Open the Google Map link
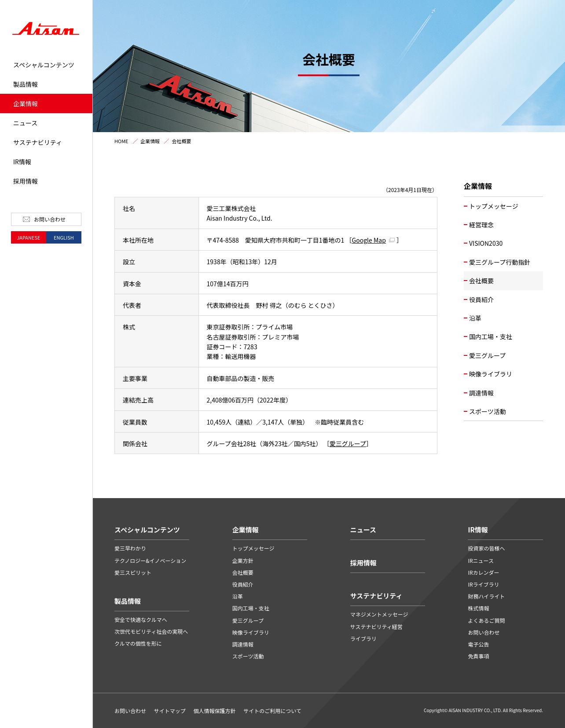Image resolution: width=565 pixels, height=728 pixels. [x=369, y=240]
